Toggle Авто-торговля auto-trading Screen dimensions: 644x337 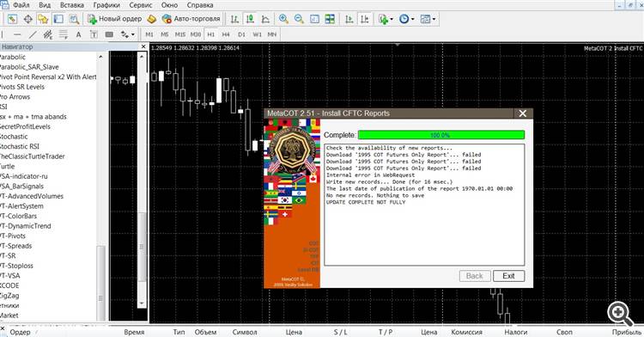point(191,19)
